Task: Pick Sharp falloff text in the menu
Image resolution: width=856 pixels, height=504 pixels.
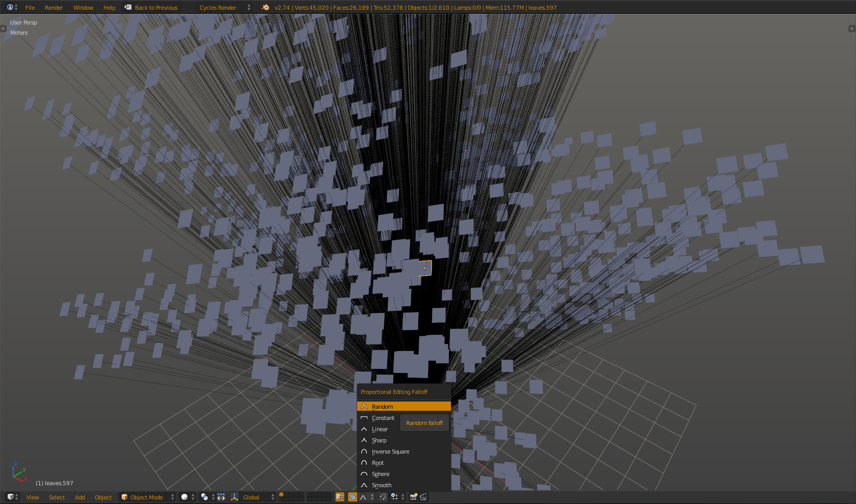Action: point(379,440)
